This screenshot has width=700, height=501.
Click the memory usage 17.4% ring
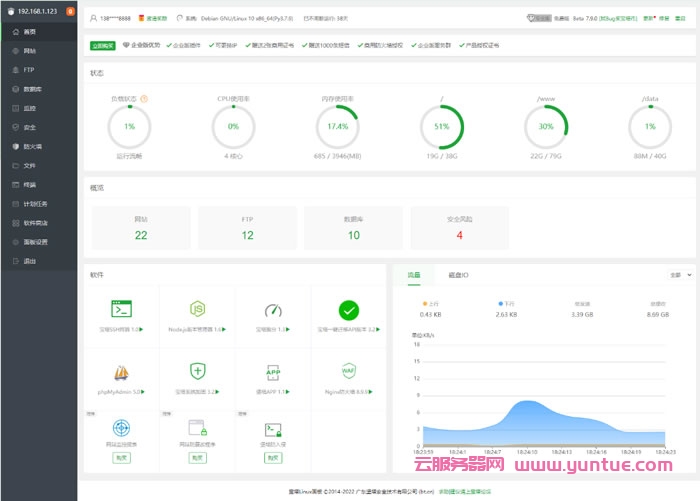click(x=338, y=127)
